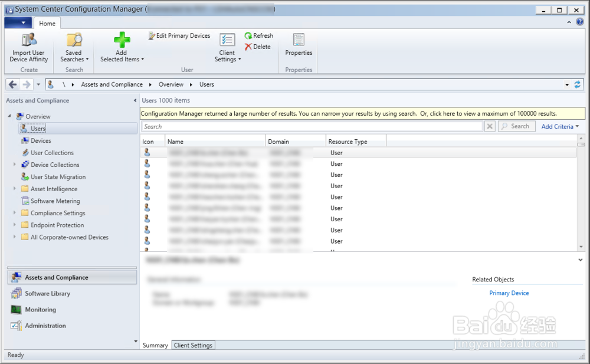Screen dimensions: 590x364
Task: Click Overview breadcrumb
Action: click(171, 84)
